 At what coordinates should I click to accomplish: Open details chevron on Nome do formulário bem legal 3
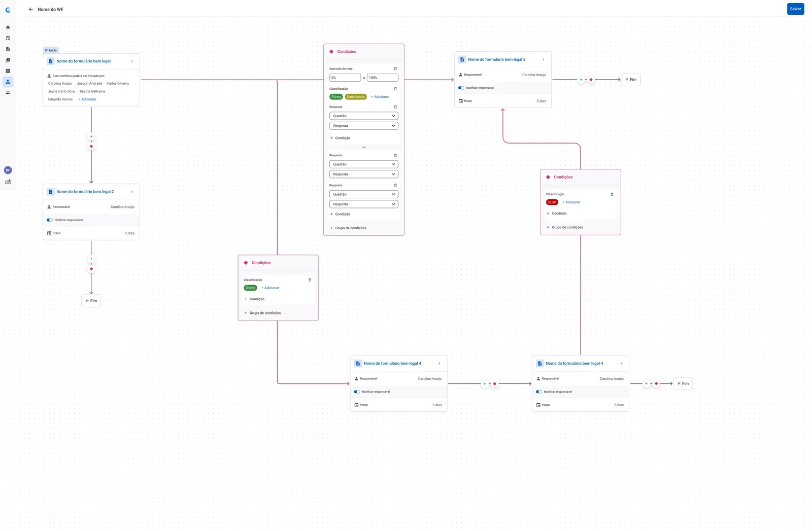(543, 59)
